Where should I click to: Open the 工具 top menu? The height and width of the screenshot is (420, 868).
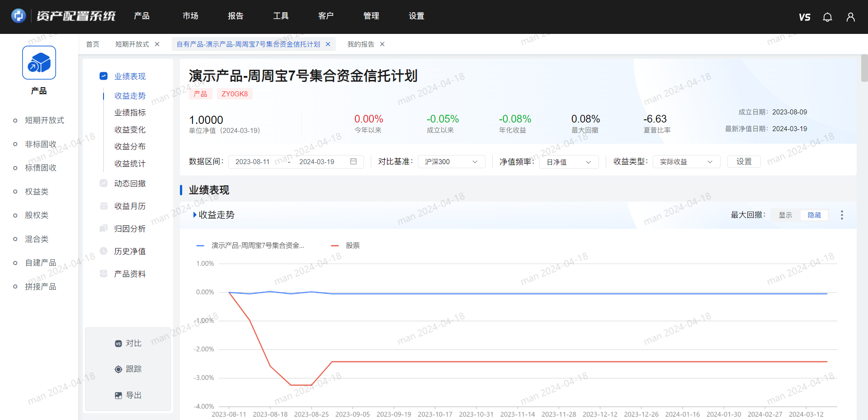coord(281,16)
